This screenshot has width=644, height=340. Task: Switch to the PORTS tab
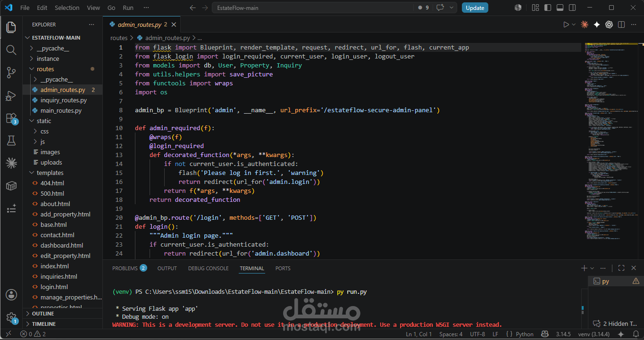pyautogui.click(x=283, y=268)
